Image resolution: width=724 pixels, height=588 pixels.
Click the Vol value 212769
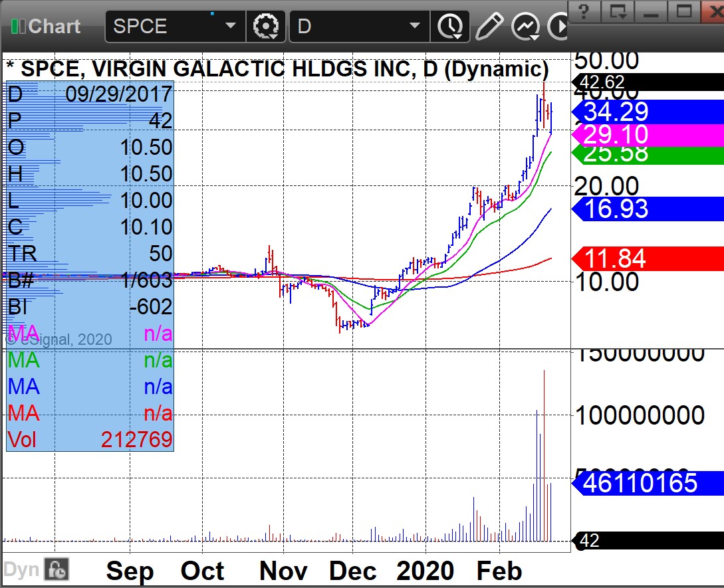[137, 440]
